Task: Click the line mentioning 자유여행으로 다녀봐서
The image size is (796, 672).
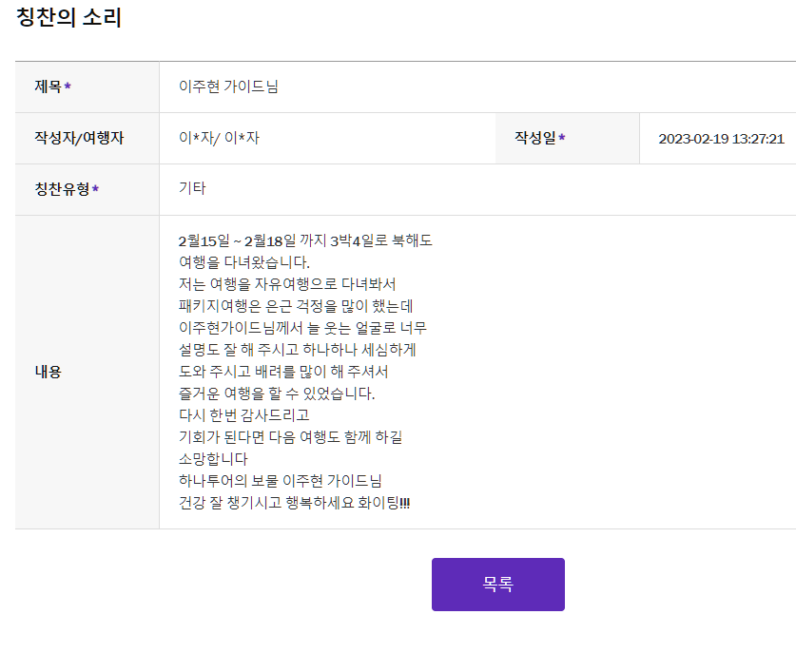Action: [x=287, y=284]
